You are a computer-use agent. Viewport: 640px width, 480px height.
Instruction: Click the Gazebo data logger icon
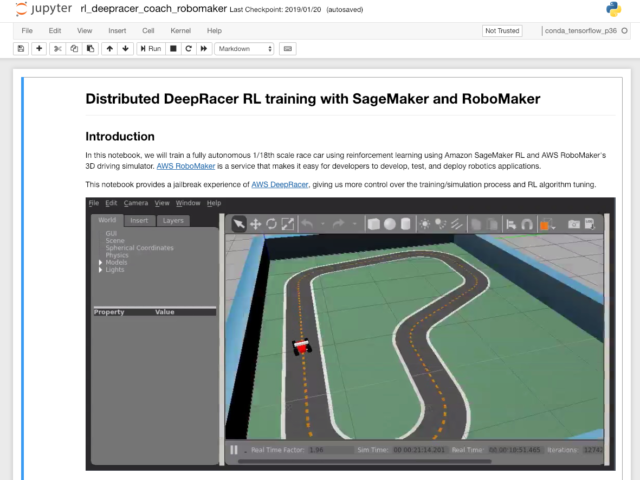[589, 224]
